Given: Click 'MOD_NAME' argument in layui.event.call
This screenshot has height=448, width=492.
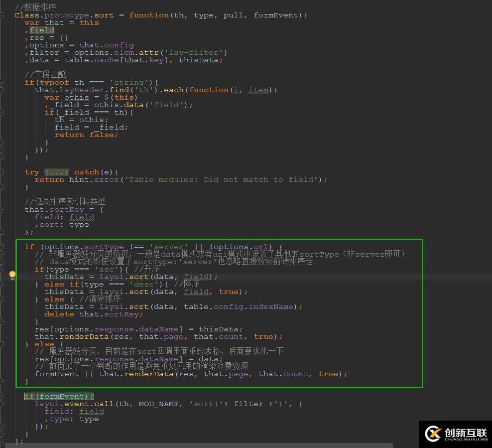Looking at the screenshot, I should point(158,404).
